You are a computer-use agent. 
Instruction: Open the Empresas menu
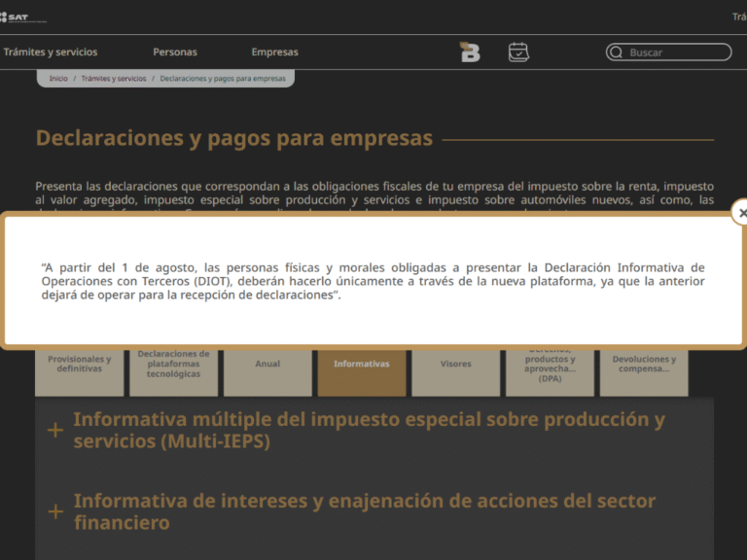(x=274, y=52)
